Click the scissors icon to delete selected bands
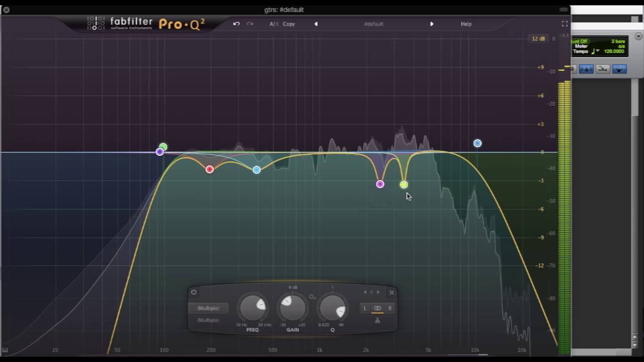This screenshot has height=362, width=644. 377,320
